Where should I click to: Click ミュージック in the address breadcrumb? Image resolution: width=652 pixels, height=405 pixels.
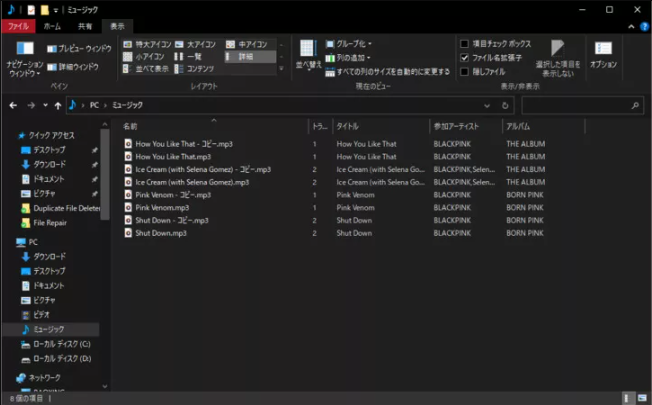pos(127,105)
